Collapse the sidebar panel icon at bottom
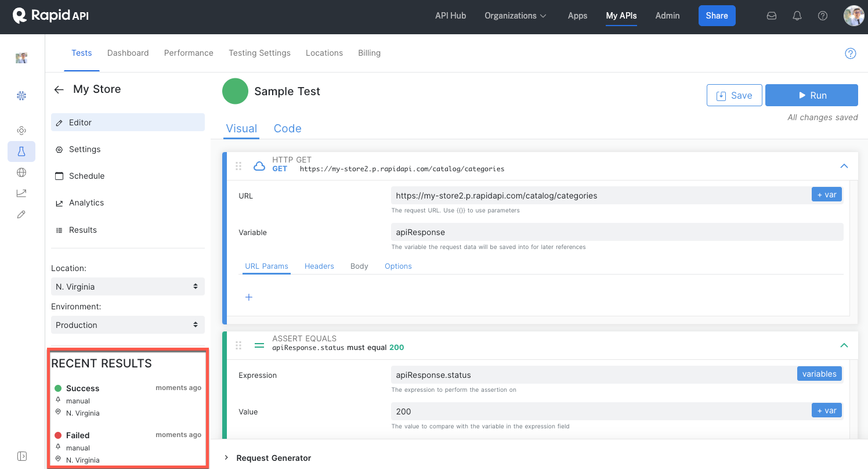This screenshot has width=868, height=469. point(21,456)
